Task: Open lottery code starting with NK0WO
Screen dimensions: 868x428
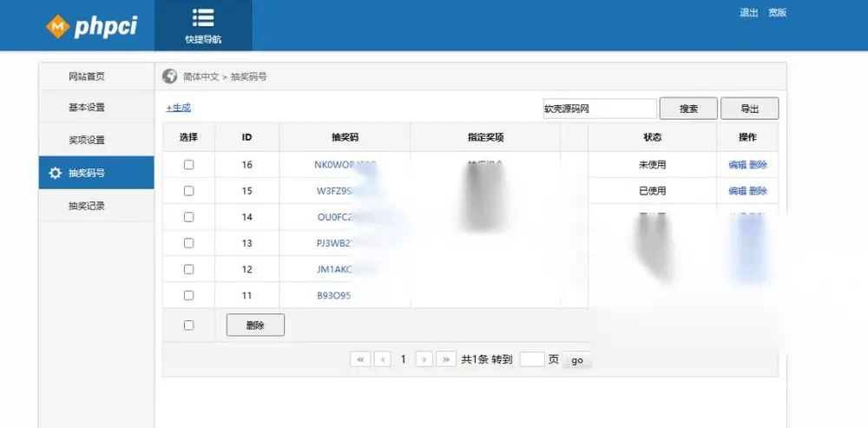Action: pos(345,164)
